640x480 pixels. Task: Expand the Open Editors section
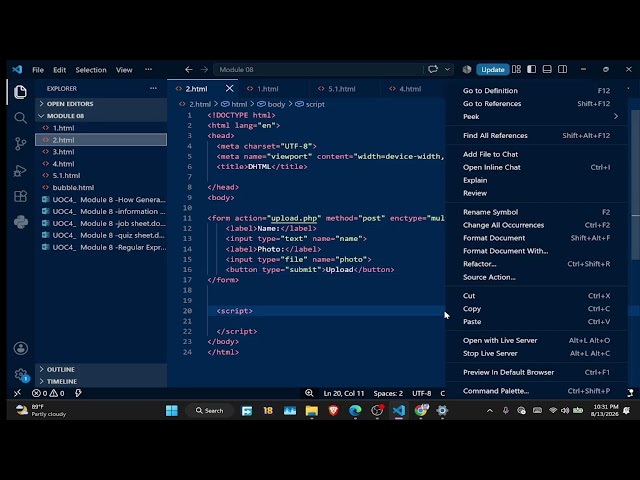pyautogui.click(x=102, y=104)
